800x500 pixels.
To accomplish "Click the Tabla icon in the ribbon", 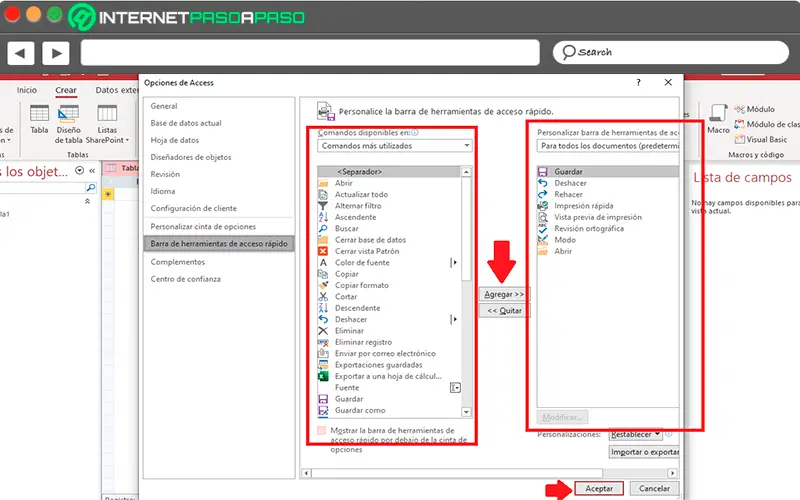I will click(x=39, y=119).
